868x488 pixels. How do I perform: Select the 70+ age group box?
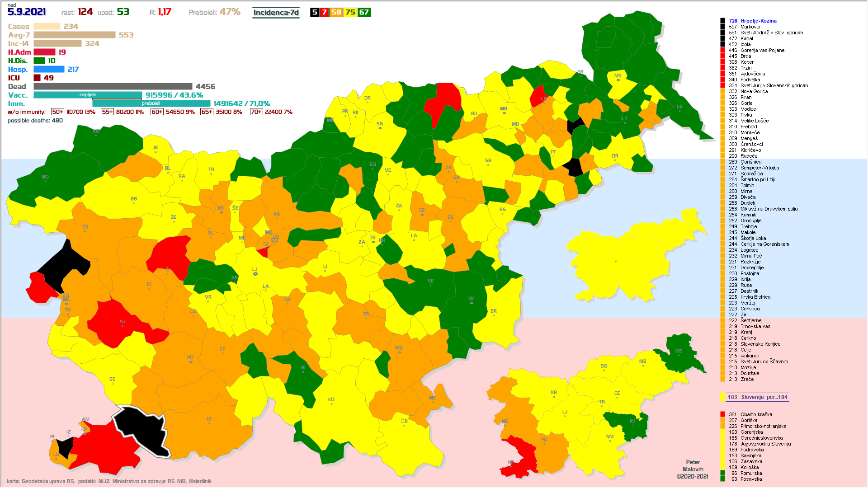pos(256,112)
